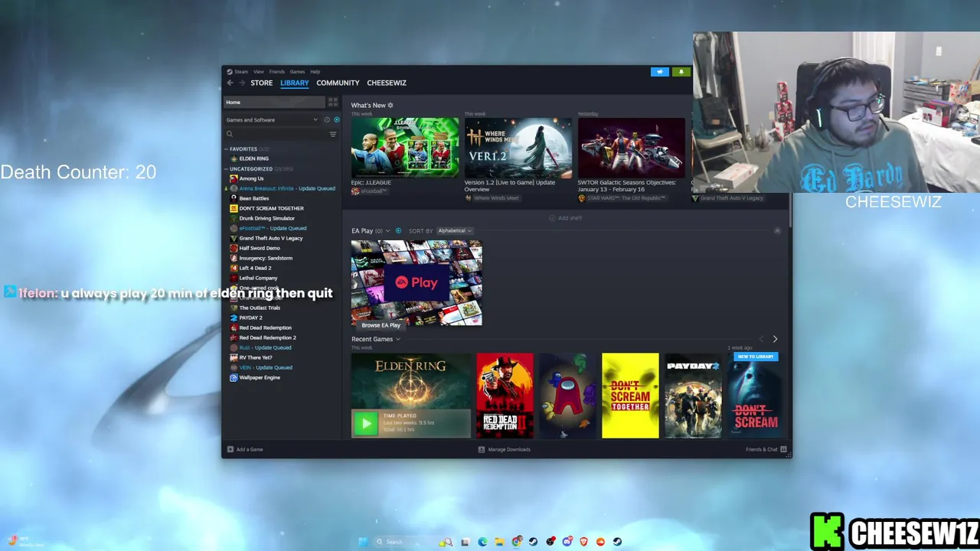Select The Outlast Trials in list
Viewport: 980px width, 551px height.
260,308
